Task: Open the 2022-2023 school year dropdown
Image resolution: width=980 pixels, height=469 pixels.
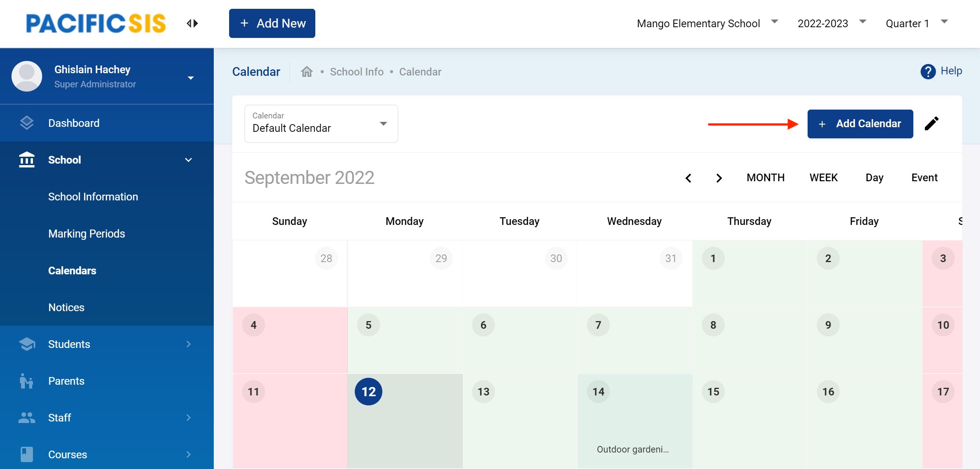Action: 831,23
